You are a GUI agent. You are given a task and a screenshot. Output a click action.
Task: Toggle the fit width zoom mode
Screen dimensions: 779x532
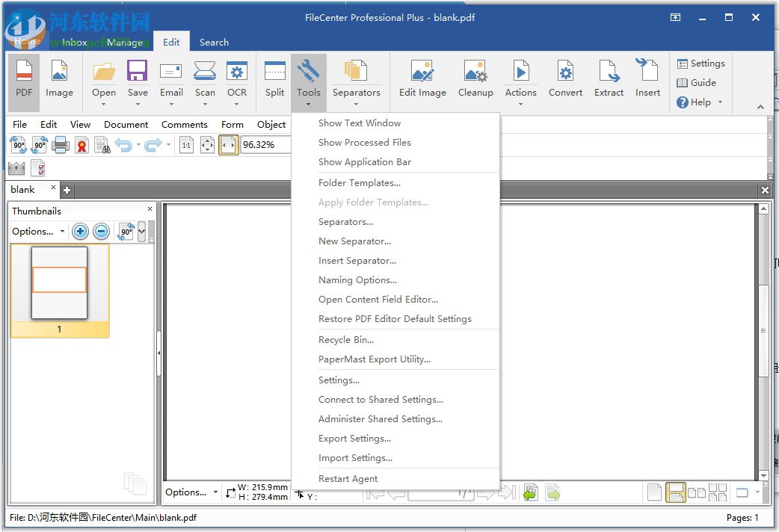tap(229, 145)
